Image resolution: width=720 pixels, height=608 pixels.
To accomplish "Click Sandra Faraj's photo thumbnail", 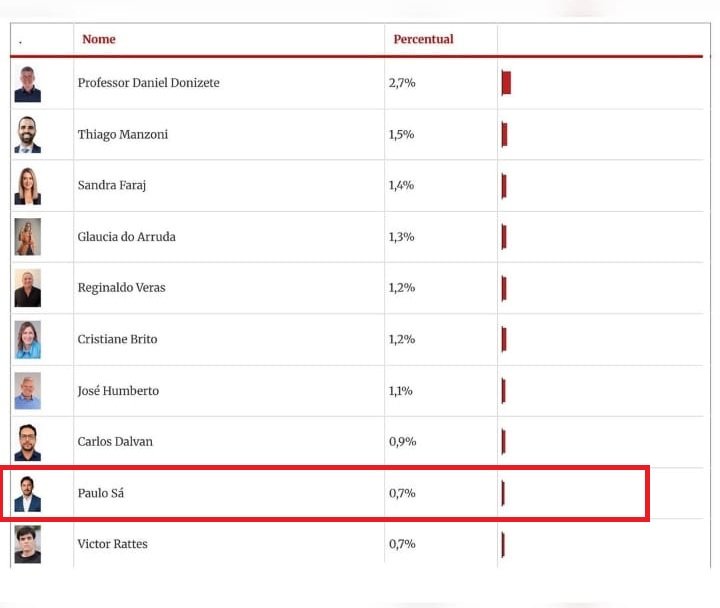I will click(x=28, y=186).
